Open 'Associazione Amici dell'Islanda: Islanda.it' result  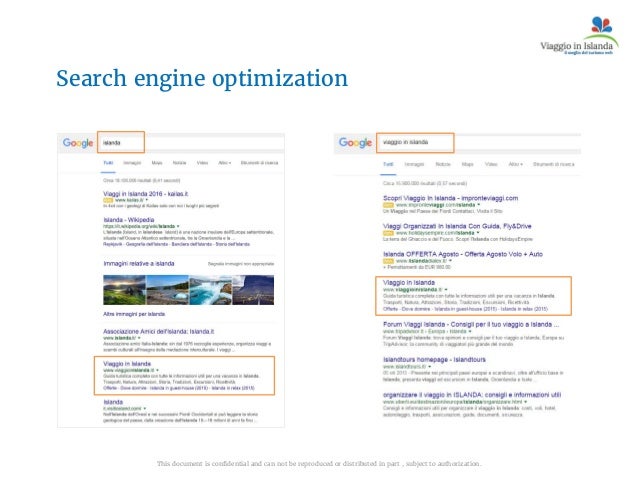[x=158, y=331]
